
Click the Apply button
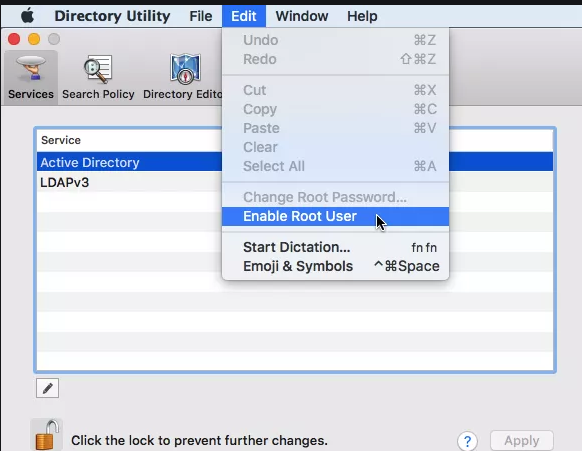521,441
